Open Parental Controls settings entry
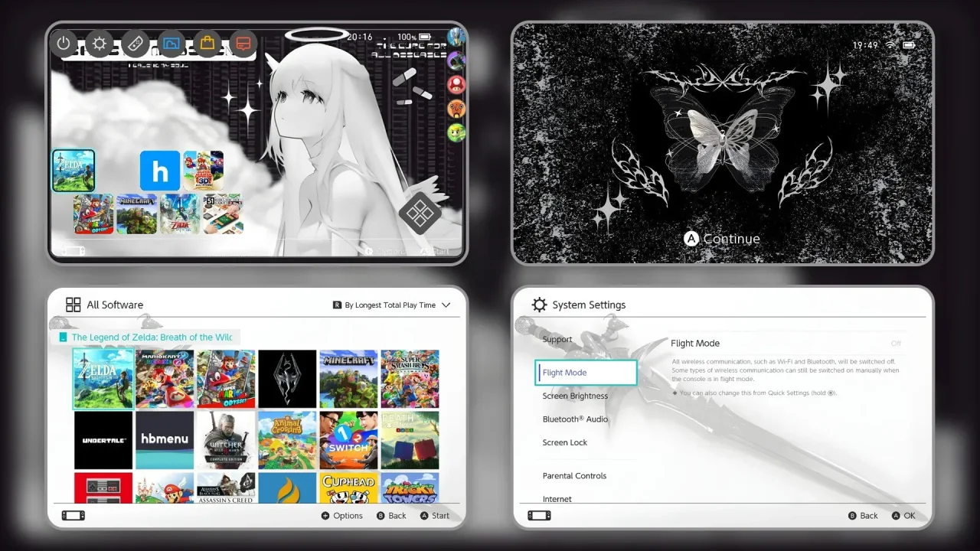The height and width of the screenshot is (551, 980). point(574,475)
